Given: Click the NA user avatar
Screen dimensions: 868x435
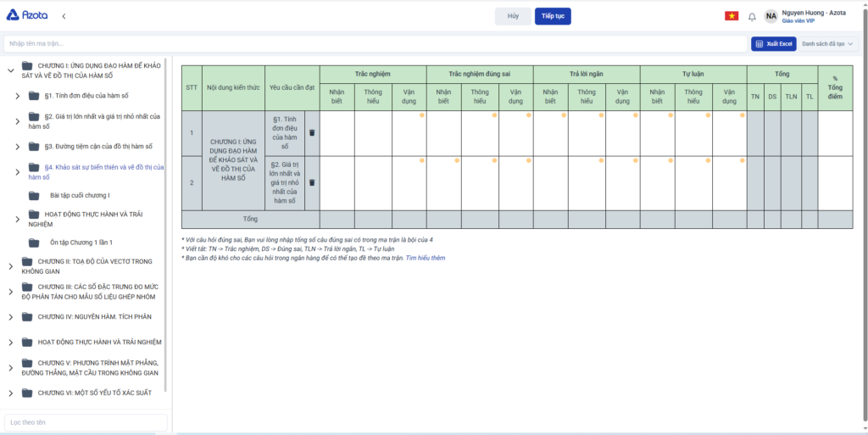Looking at the screenshot, I should click(x=771, y=16).
